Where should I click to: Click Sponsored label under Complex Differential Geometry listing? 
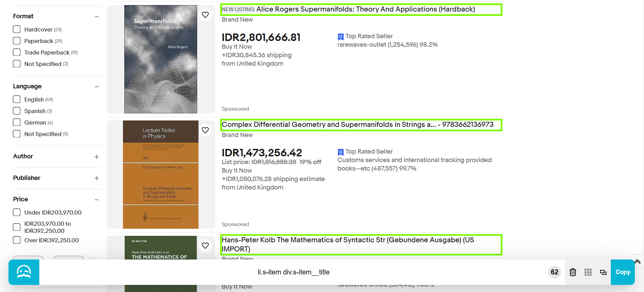pyautogui.click(x=235, y=224)
